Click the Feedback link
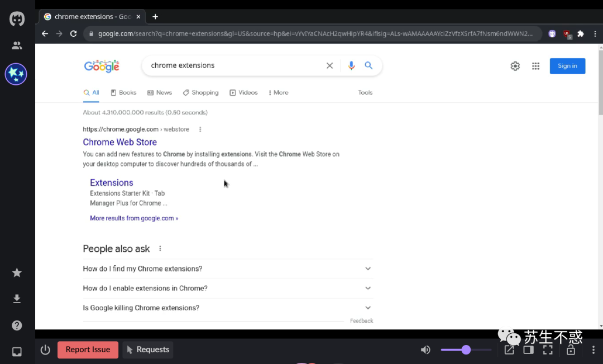The width and height of the screenshot is (603, 364). pos(361,320)
